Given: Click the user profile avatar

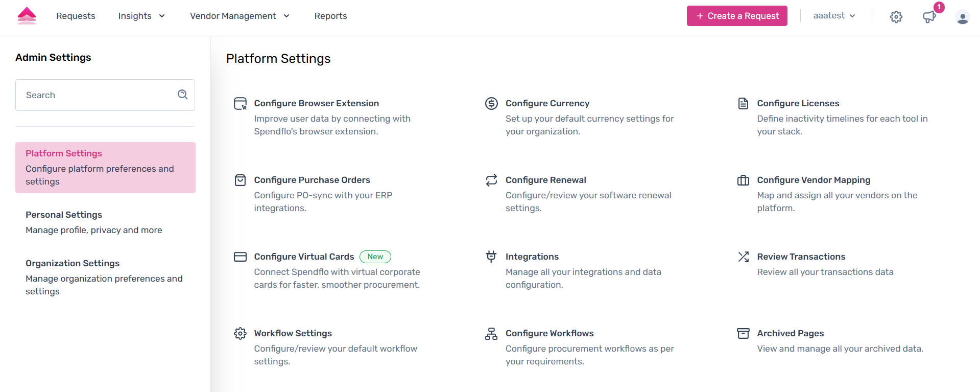Looking at the screenshot, I should (962, 17).
